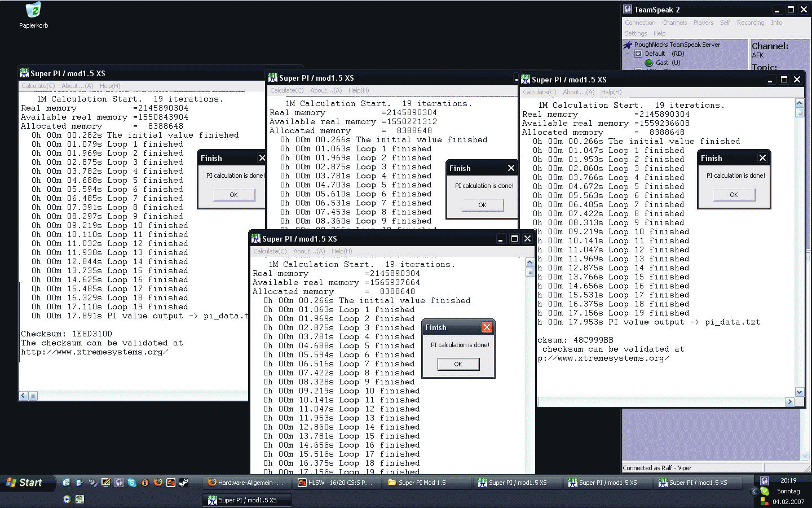The height and width of the screenshot is (508, 812).
Task: Collapse the Default channel in TeamSpeak tree
Action: 628,54
